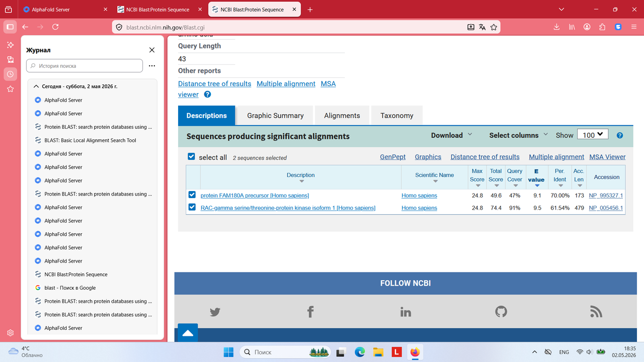Open the Windows Start menu
The width and height of the screenshot is (644, 362).
pos(228,352)
